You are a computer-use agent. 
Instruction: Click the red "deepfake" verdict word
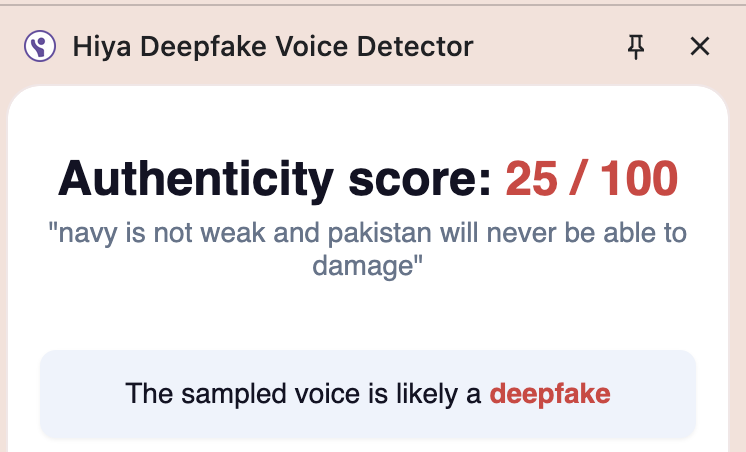[x=549, y=394]
